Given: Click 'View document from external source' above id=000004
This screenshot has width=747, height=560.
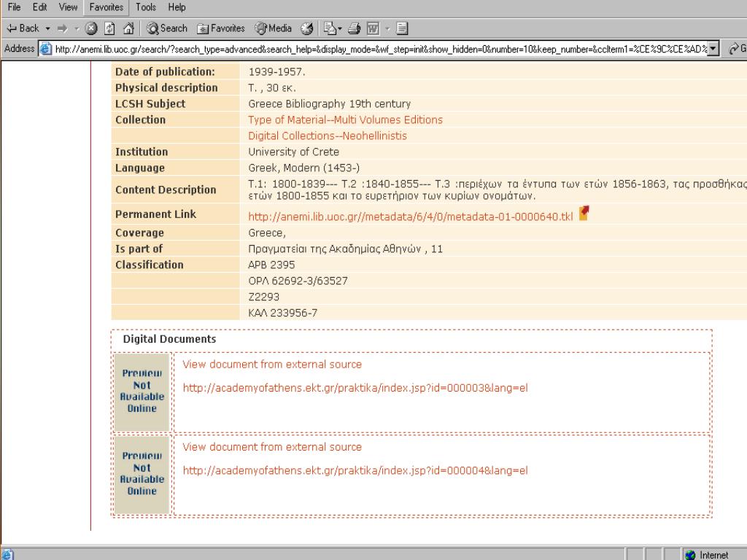Looking at the screenshot, I should 272,447.
